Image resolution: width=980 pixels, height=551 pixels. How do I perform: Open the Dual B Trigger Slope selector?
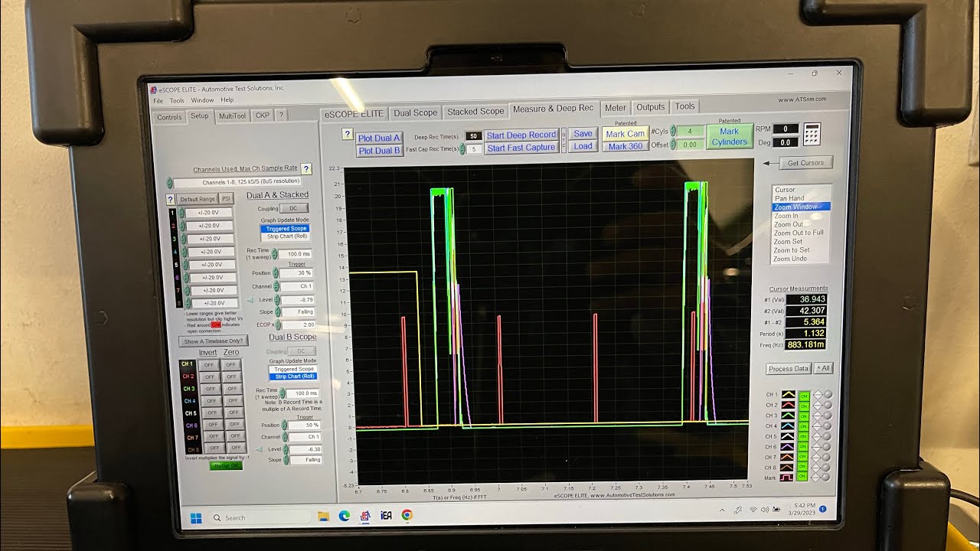coord(306,460)
